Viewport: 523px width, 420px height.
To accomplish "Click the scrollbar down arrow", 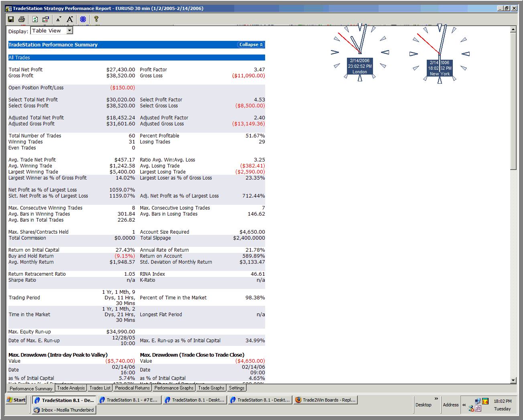I will tap(513, 380).
